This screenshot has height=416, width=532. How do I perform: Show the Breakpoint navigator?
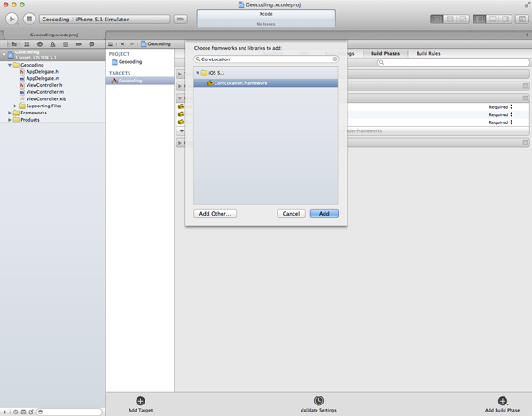pyautogui.click(x=78, y=44)
